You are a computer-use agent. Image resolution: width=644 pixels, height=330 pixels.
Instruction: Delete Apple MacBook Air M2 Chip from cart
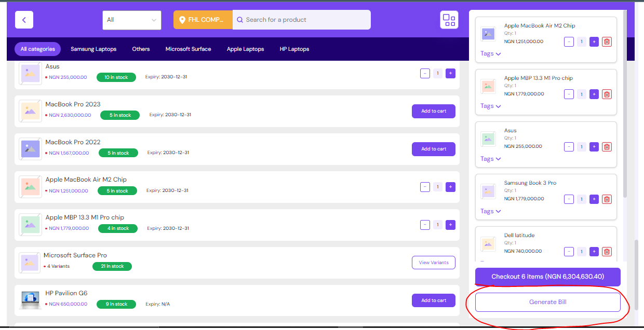point(607,42)
